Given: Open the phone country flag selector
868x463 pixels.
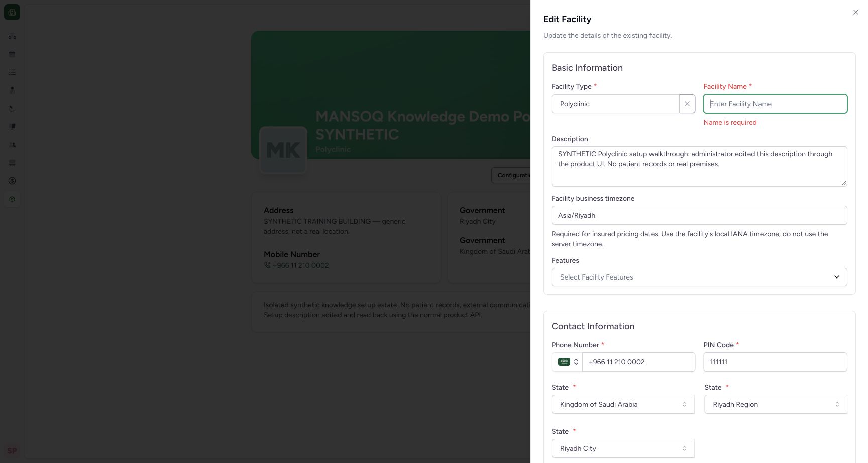Looking at the screenshot, I should pos(568,362).
